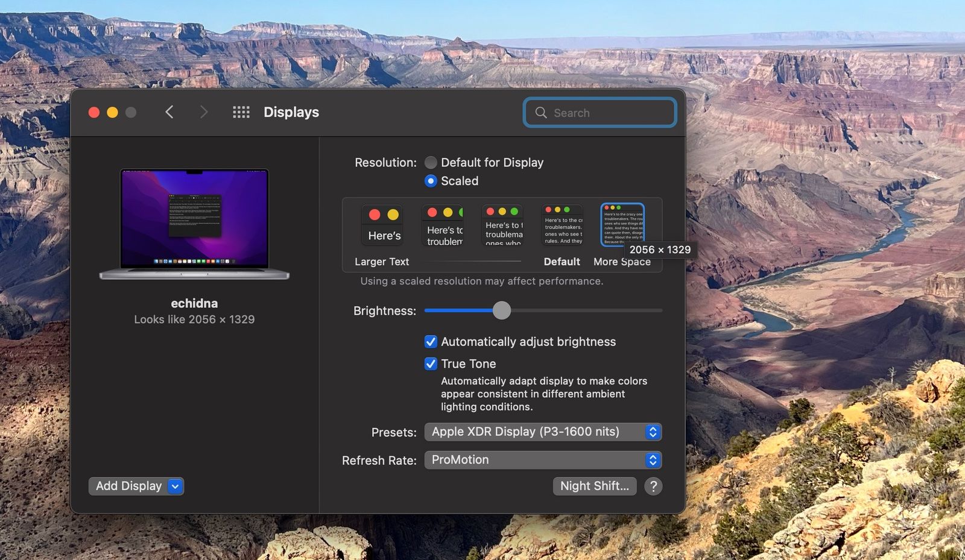Click the 'echidna' display name
965x560 pixels.
pyautogui.click(x=194, y=303)
